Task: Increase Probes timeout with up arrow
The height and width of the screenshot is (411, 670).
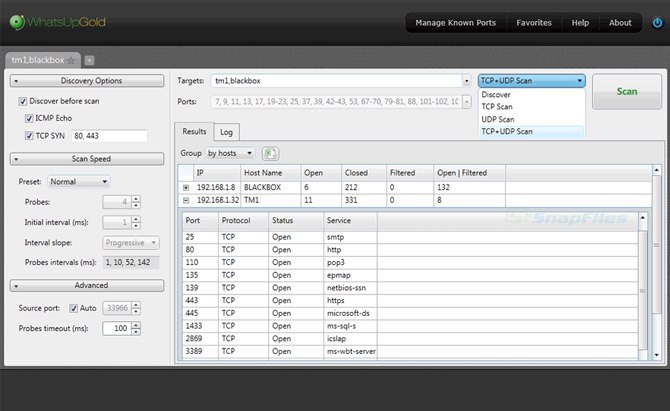Action: pos(136,325)
